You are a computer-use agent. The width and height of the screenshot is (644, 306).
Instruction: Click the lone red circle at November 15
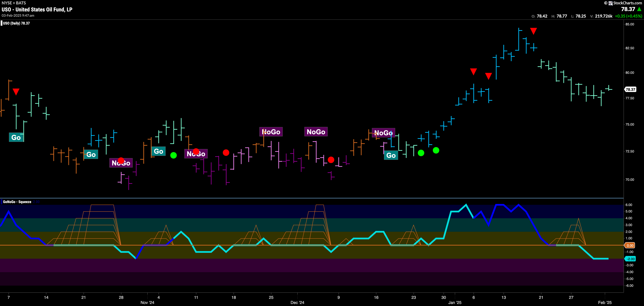(x=226, y=153)
